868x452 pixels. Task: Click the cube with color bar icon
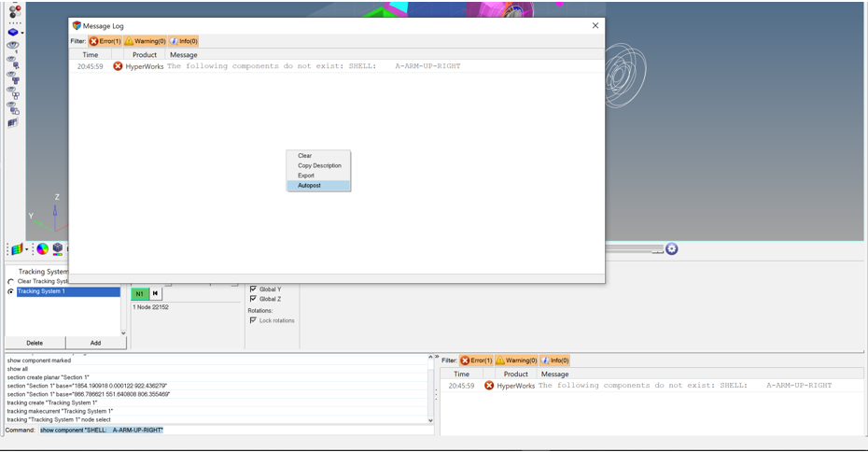(x=58, y=248)
